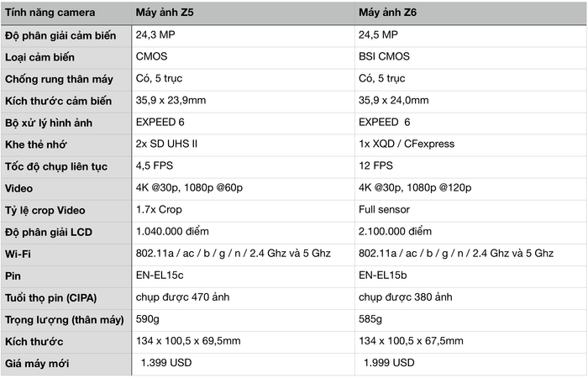Click the '4,5 FPS' cell
Image resolution: width=588 pixels, height=378 pixels.
[x=244, y=167]
